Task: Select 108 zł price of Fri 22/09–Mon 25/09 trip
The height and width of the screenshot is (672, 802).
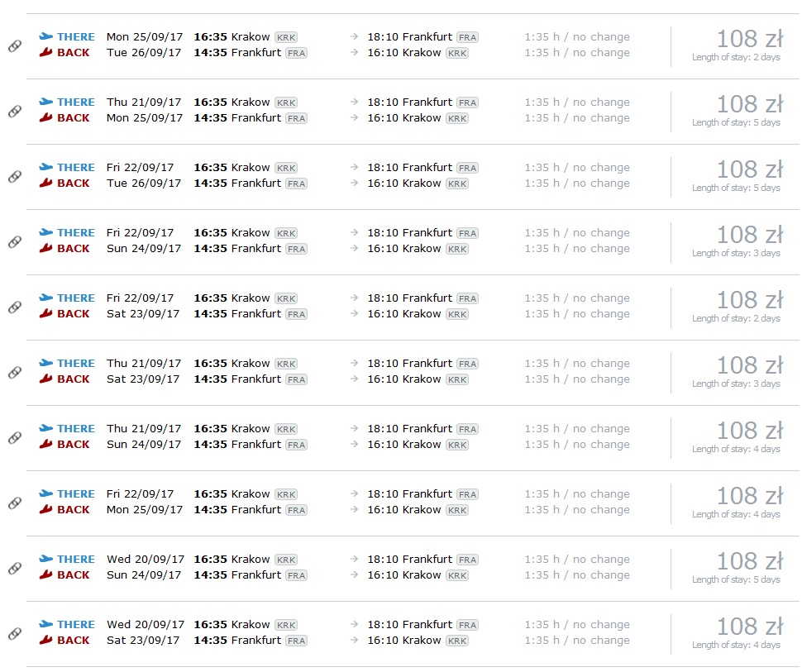Action: pyautogui.click(x=750, y=496)
